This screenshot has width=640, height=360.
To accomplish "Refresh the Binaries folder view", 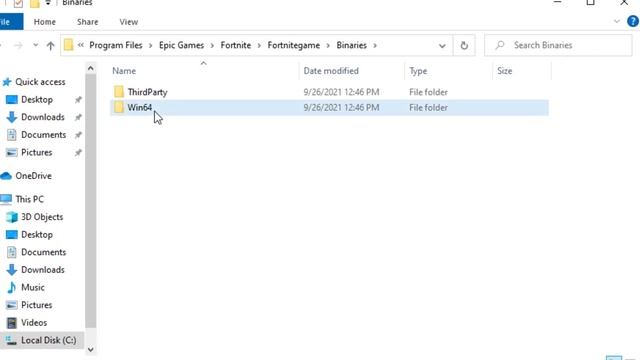I will point(464,45).
